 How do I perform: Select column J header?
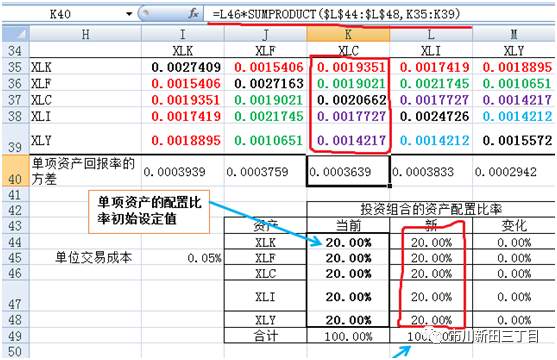(265, 34)
